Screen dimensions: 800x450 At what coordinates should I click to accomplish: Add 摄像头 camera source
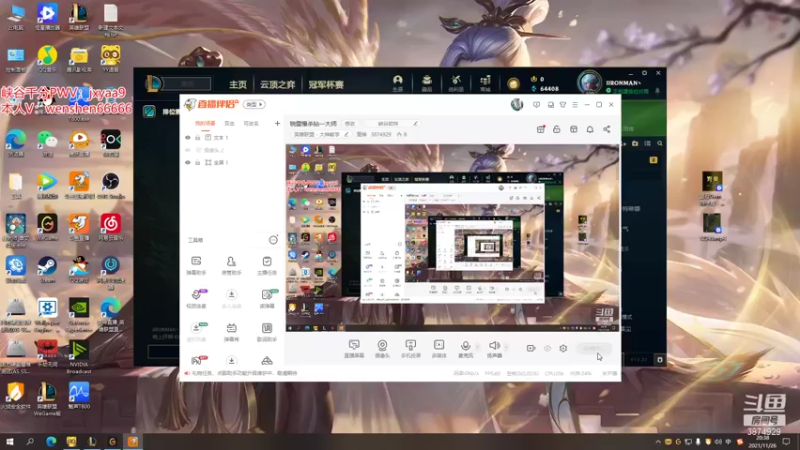(x=382, y=348)
